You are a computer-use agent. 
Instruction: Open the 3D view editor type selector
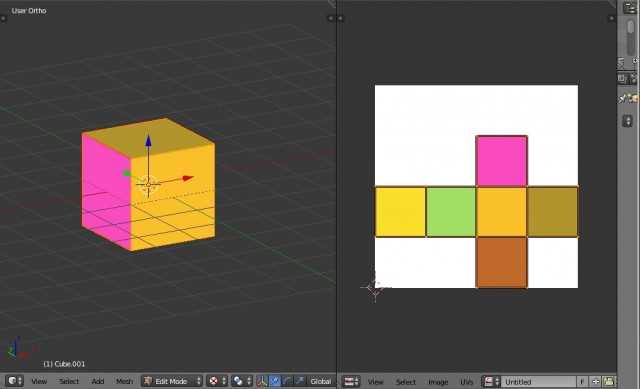point(15,381)
